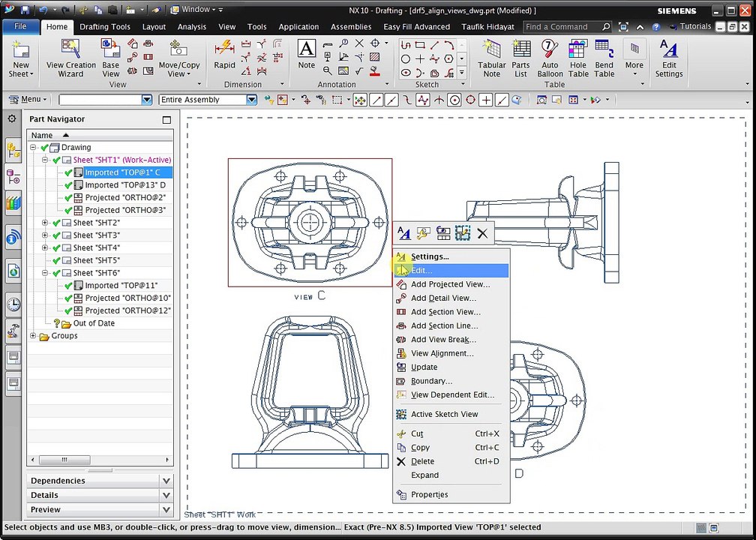
Task: Open the Bend Table tool
Action: click(x=604, y=60)
